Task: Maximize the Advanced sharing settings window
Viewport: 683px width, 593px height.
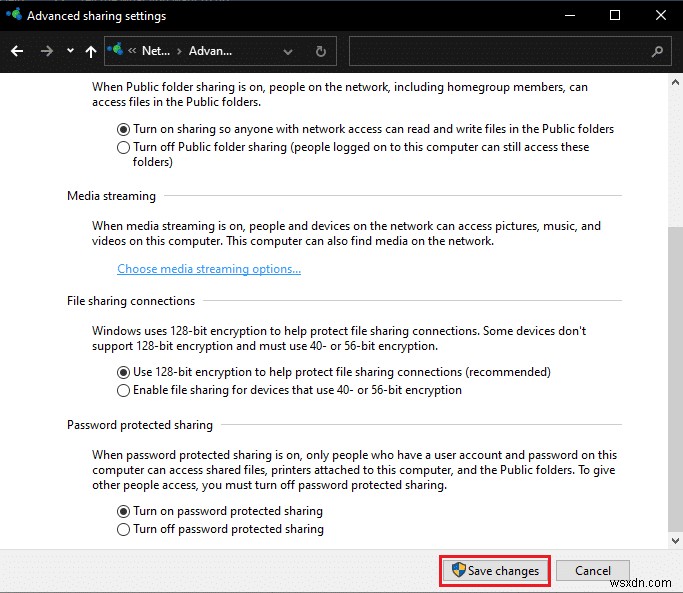Action: tap(615, 15)
